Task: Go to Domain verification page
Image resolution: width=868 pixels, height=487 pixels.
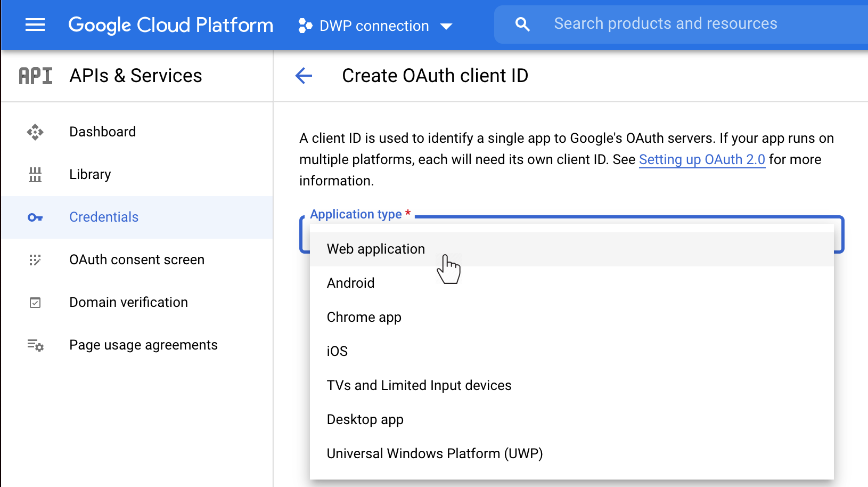Action: pos(128,302)
